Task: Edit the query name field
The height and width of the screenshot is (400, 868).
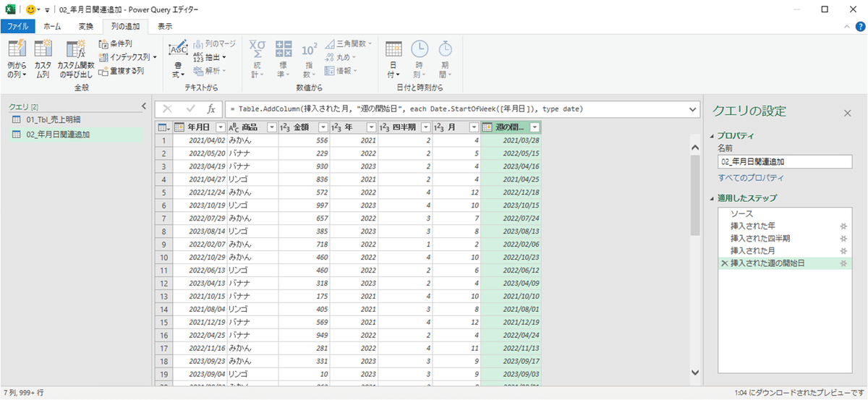Action: (785, 162)
